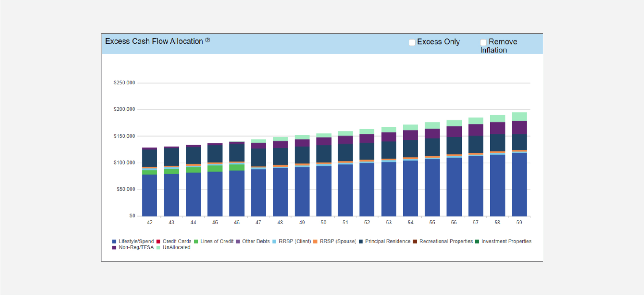Toggle the UnAllocated legend entry
This screenshot has height=295, width=644.
click(176, 248)
